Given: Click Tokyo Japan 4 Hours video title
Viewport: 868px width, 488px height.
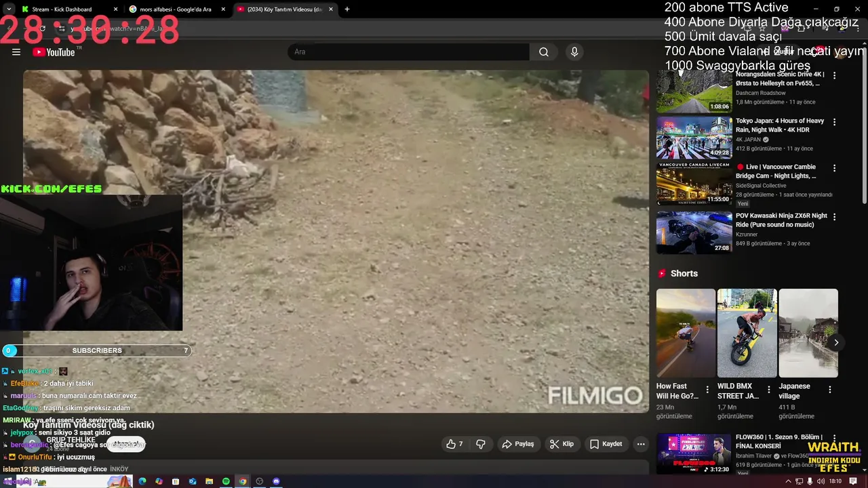Looking at the screenshot, I should (x=780, y=125).
